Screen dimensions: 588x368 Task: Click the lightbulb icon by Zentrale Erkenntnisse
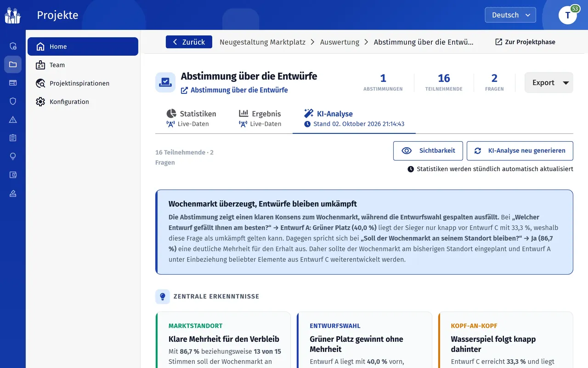pos(162,297)
